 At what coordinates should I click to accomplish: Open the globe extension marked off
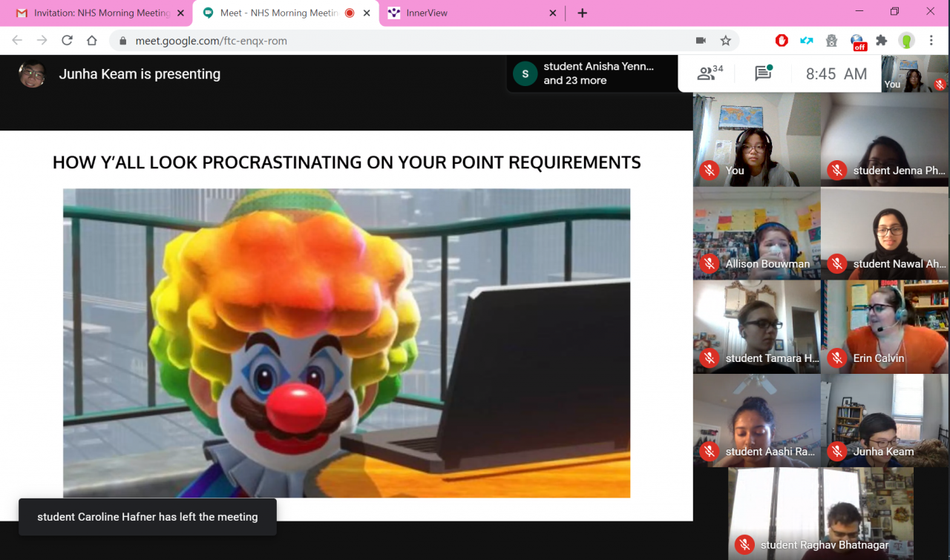coord(858,42)
